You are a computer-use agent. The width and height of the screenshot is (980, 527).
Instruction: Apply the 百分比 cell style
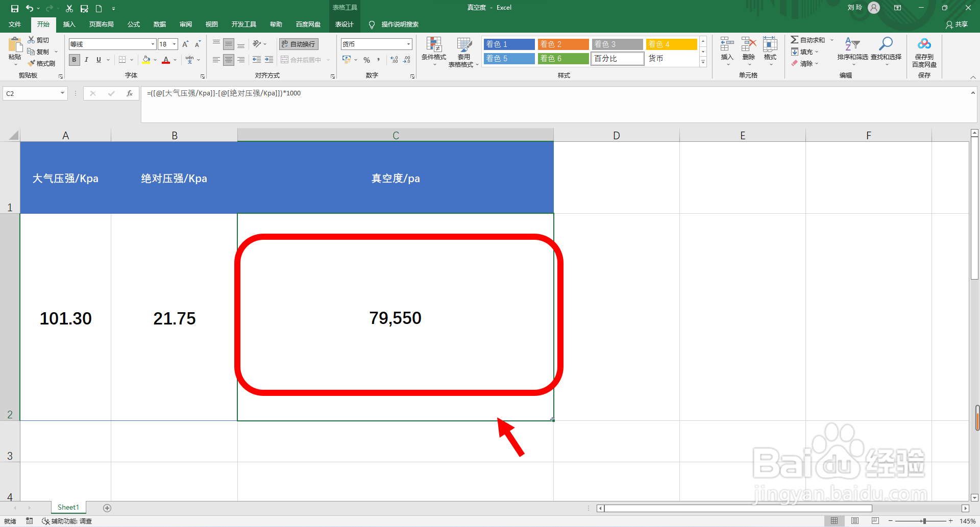tap(618, 59)
